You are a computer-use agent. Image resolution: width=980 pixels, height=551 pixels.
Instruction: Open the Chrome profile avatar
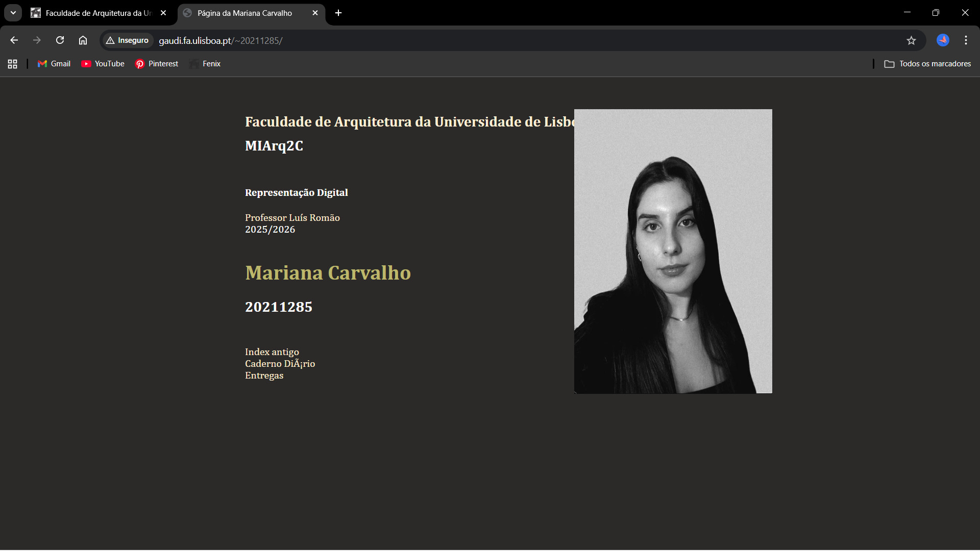click(x=942, y=40)
